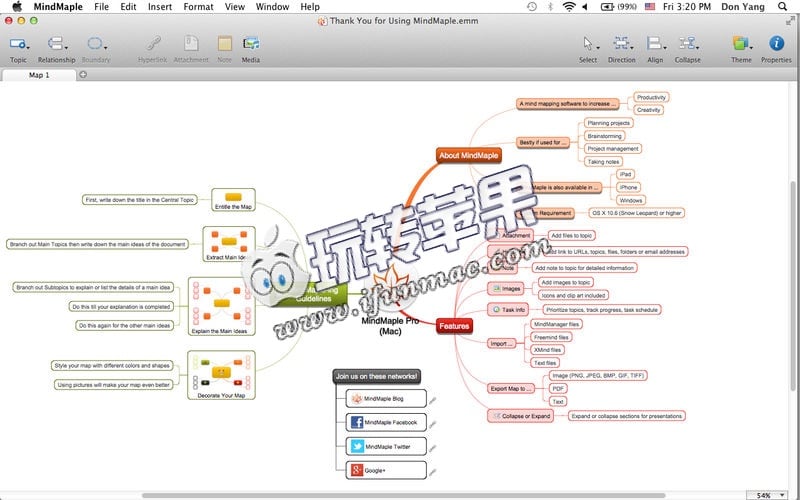The height and width of the screenshot is (500, 800).
Task: Click the Attachment toolbar icon
Action: [191, 44]
